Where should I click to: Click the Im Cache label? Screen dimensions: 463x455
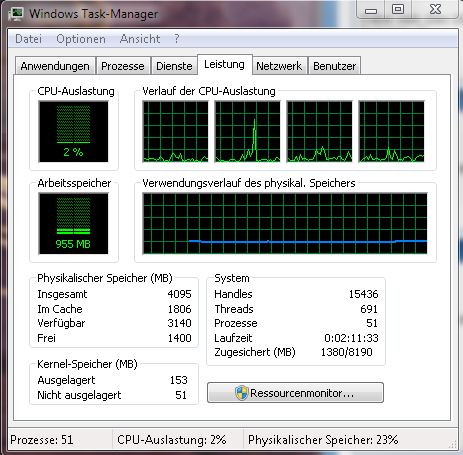60,309
